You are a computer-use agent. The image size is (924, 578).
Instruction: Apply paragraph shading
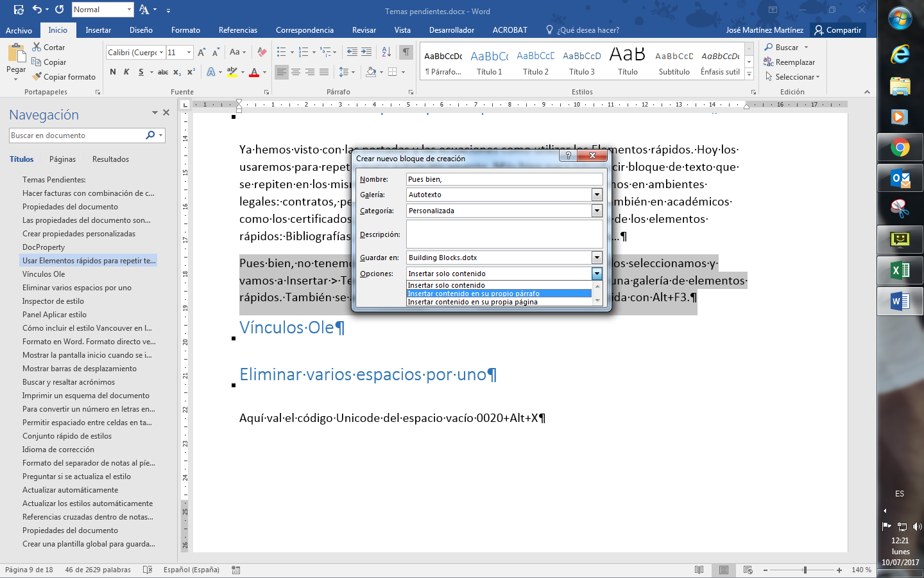(371, 72)
